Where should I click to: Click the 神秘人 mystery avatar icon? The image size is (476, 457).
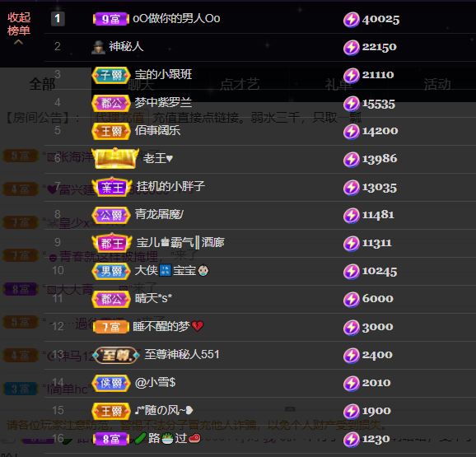pyautogui.click(x=98, y=47)
